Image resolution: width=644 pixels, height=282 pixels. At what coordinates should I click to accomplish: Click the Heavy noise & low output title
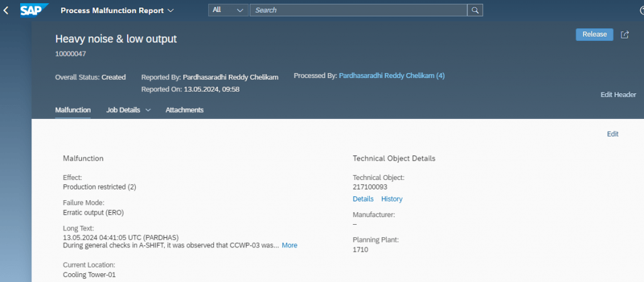tap(116, 39)
